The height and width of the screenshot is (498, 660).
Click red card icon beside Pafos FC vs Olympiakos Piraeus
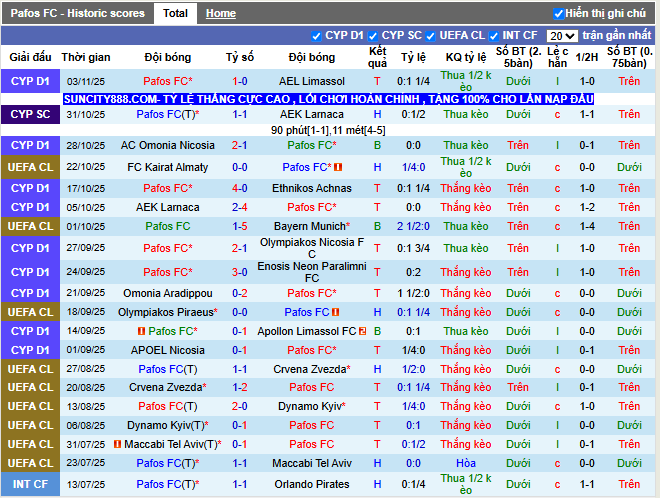point(335,312)
